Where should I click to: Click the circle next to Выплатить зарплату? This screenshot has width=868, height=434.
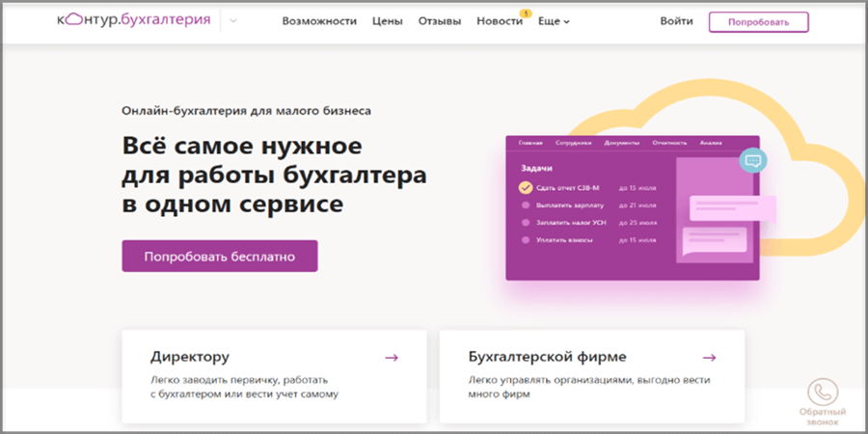pos(526,205)
